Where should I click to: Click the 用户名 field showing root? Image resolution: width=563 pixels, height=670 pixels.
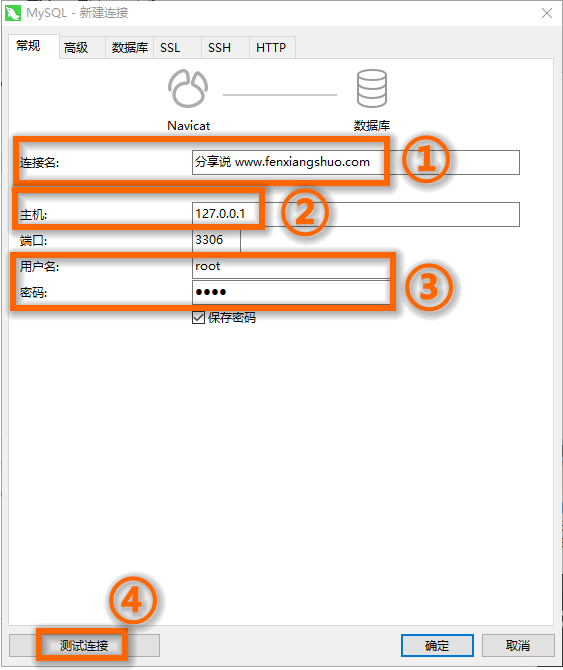(291, 267)
